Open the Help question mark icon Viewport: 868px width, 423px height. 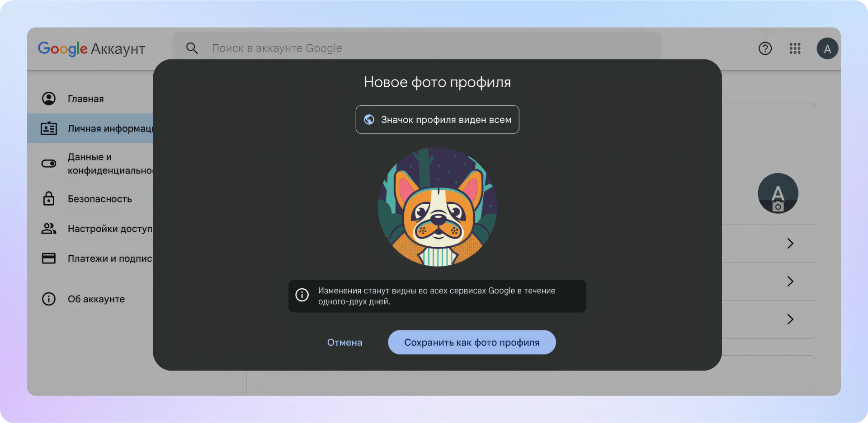click(765, 48)
